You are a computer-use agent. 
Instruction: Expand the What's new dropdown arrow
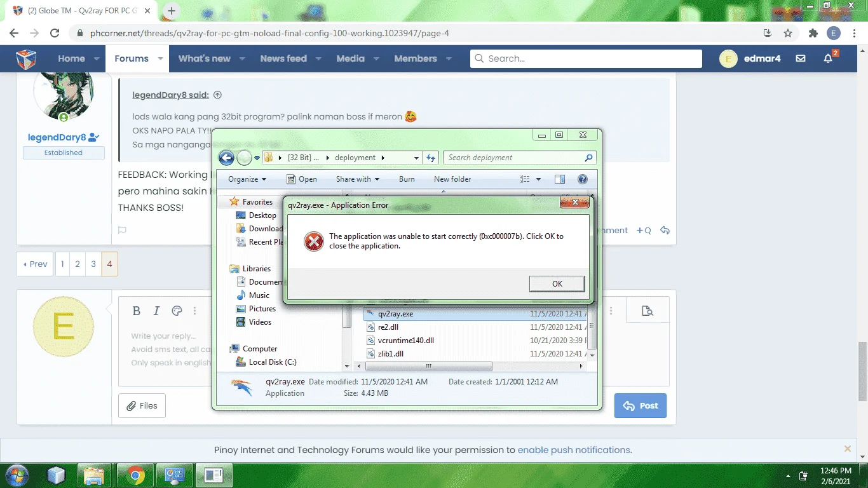tap(242, 58)
